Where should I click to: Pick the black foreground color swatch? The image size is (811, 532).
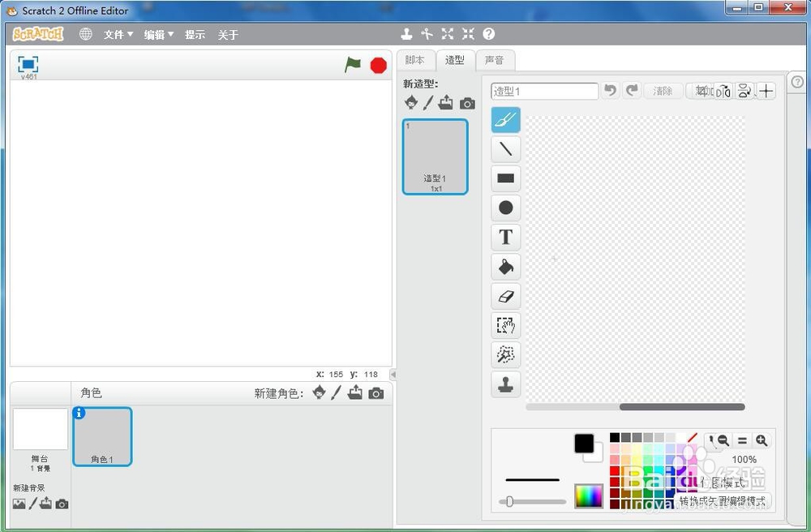tap(584, 443)
